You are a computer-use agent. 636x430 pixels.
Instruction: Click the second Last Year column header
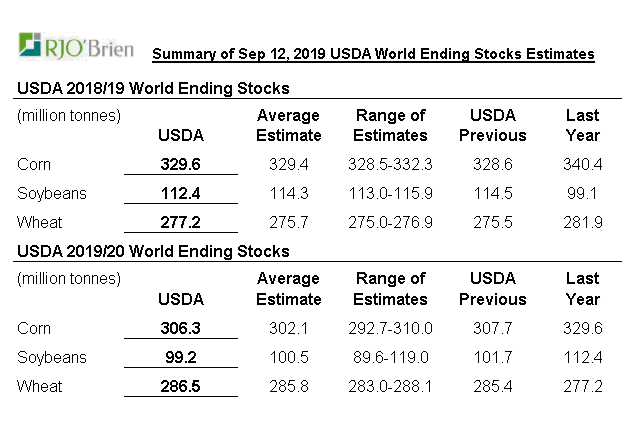583,288
